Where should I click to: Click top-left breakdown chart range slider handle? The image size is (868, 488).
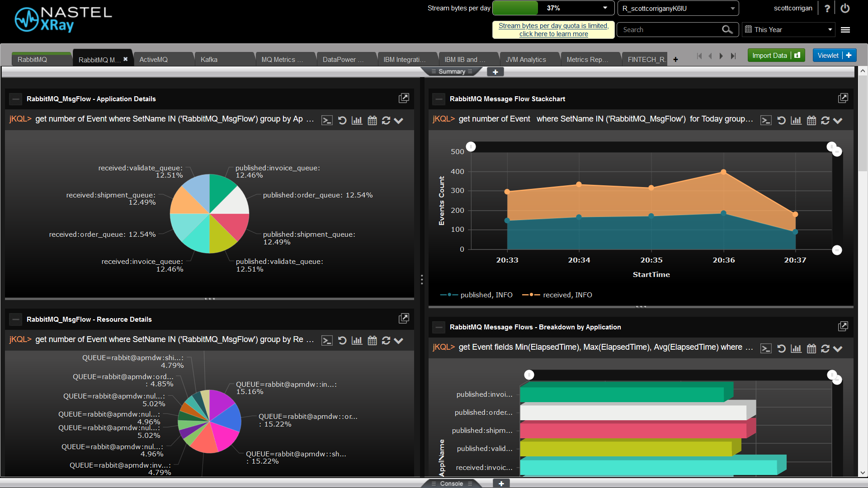[x=529, y=375]
